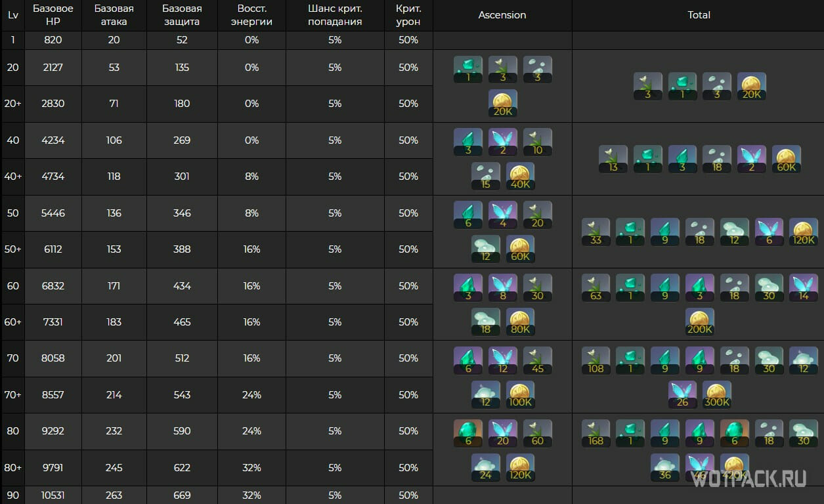Screen dimensions: 824x504
Task: Click the defense value 543
Action: pyautogui.click(x=182, y=395)
